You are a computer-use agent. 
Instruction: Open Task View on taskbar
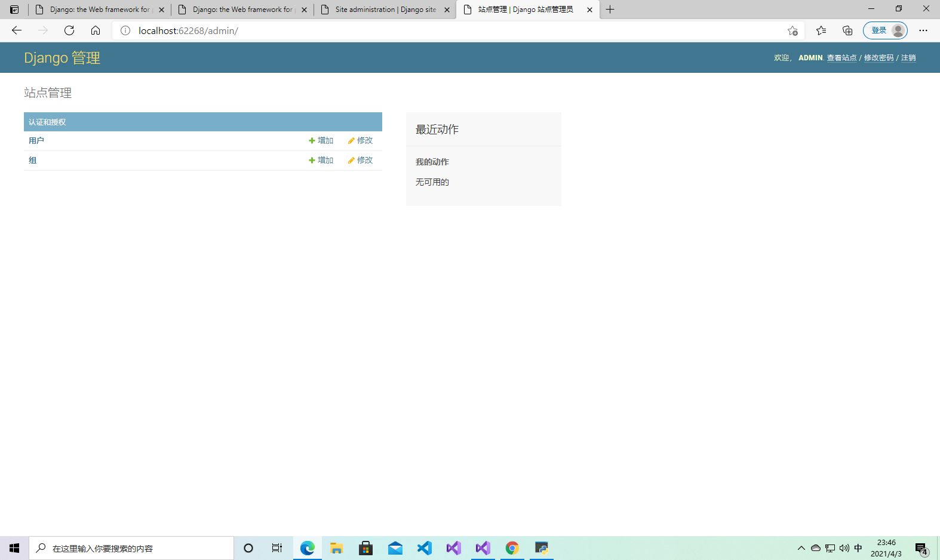click(277, 548)
